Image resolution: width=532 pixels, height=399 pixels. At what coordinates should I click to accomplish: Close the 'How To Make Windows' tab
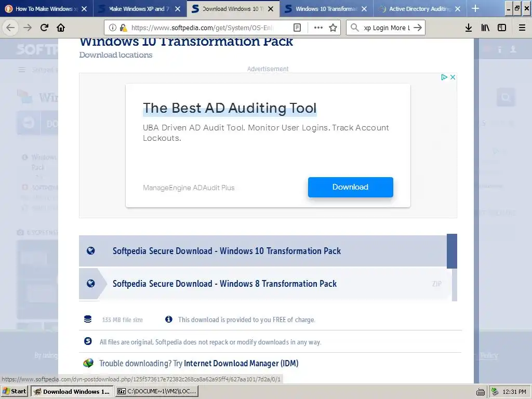(x=84, y=9)
